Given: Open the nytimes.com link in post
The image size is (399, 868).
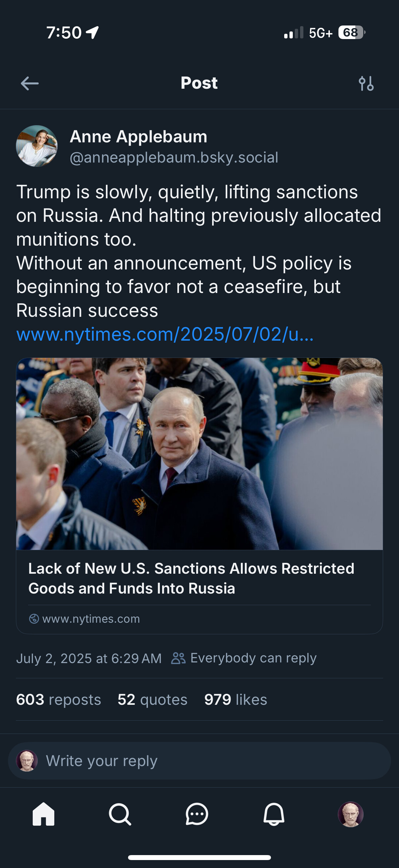Looking at the screenshot, I should pos(165,334).
